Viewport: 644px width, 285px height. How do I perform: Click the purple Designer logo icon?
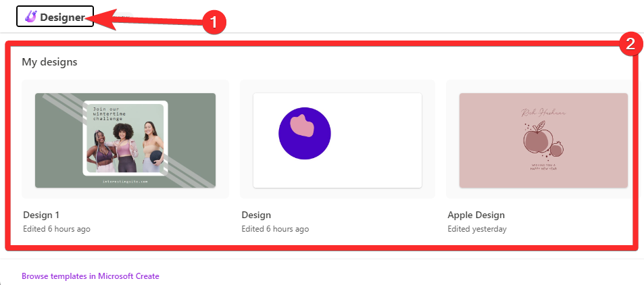pos(31,17)
